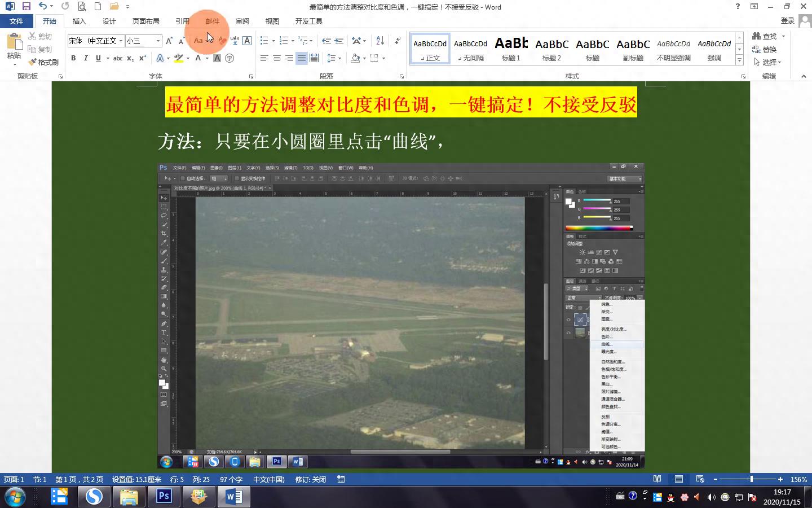Toggle justified text alignment
The height and width of the screenshot is (508, 812).
(x=302, y=58)
